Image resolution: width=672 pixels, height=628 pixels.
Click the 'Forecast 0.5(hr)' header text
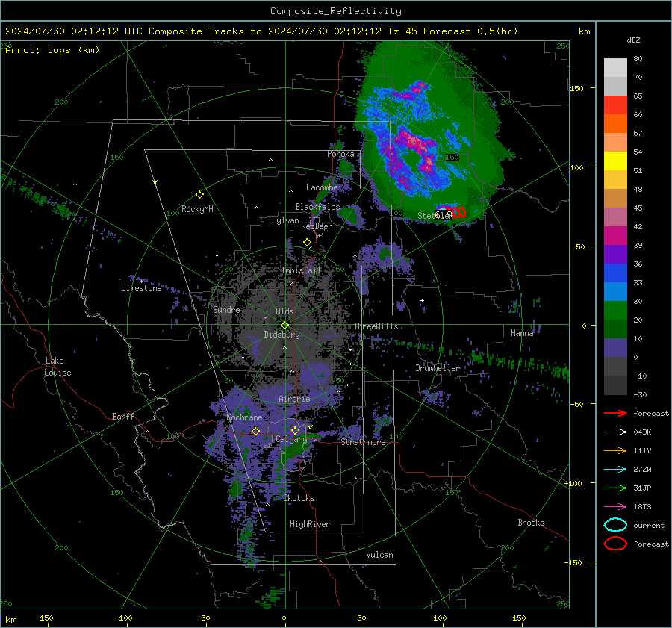click(x=470, y=31)
